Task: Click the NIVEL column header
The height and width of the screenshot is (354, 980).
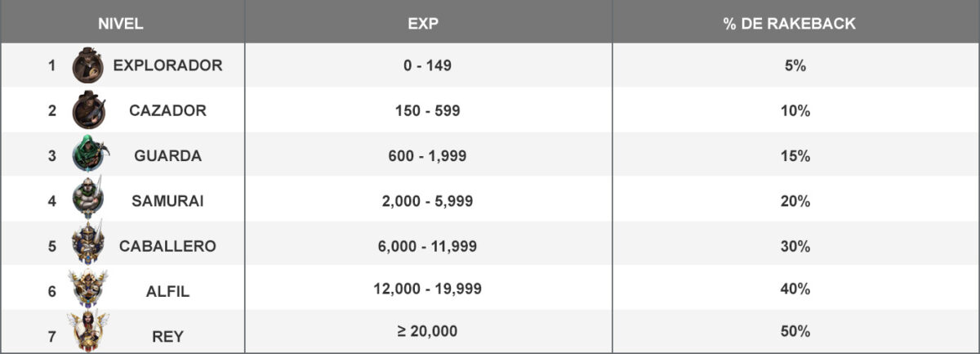Action: [x=121, y=24]
